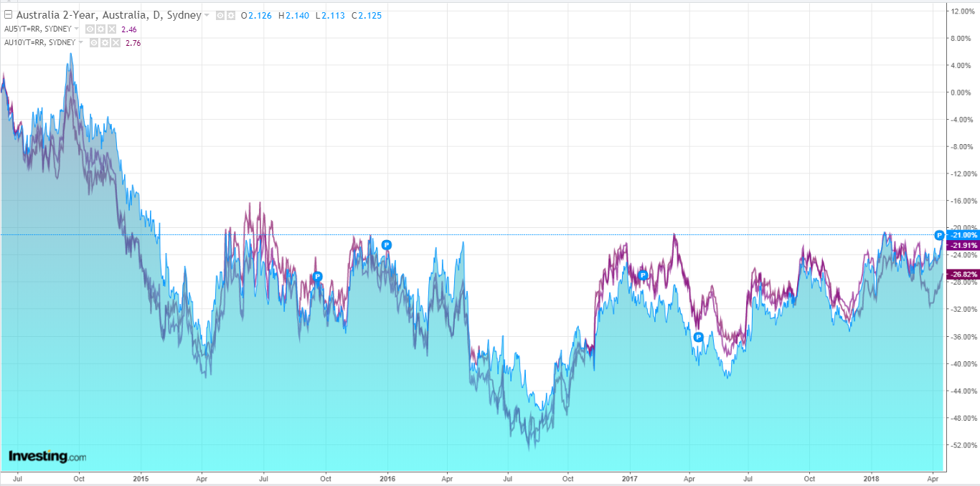Open format settings gear for AU5YT=RR

point(100,29)
